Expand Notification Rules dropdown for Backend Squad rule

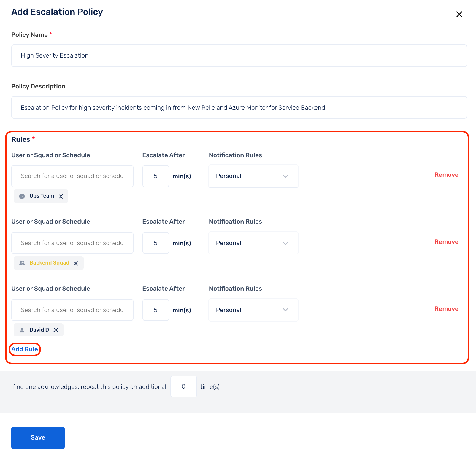coord(253,243)
